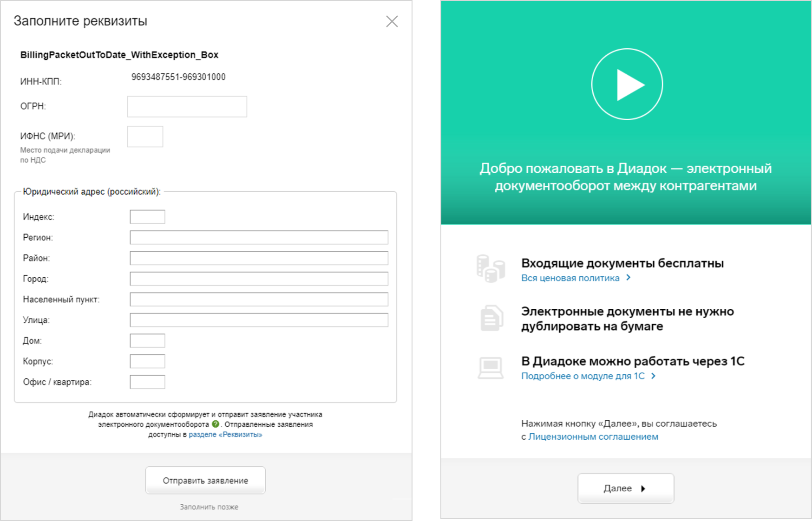Click chevron after 'Вся ценовая политика'

[629, 278]
